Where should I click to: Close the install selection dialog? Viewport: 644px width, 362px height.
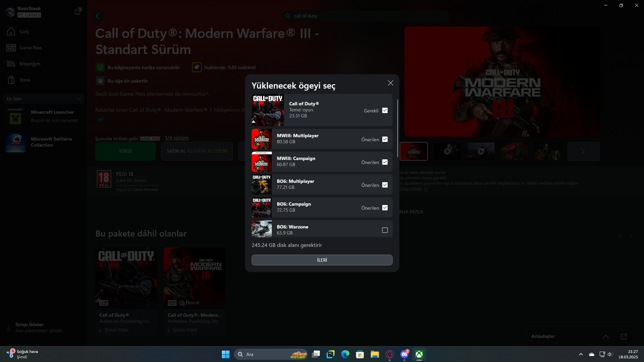point(390,83)
